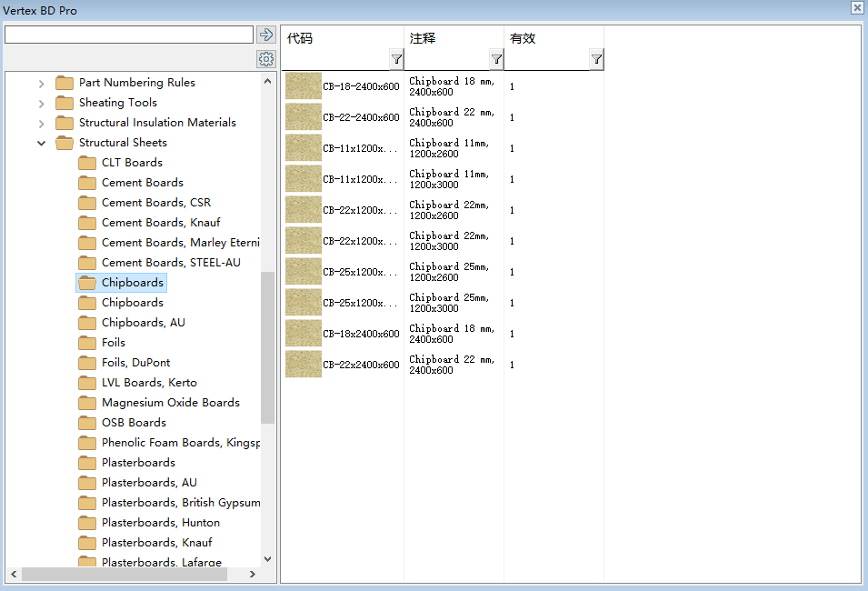Open the Magnesium Oxide Boards folder

coord(171,402)
